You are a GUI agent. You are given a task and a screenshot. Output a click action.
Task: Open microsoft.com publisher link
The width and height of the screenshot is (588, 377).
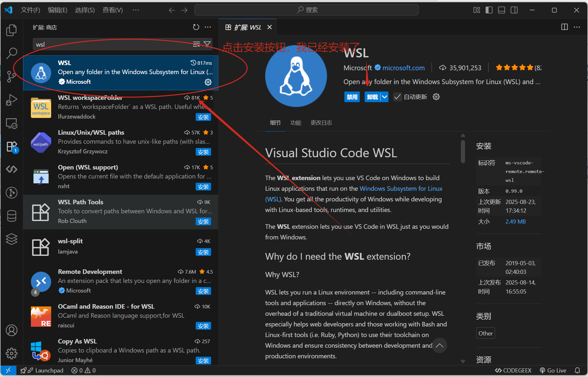(x=403, y=68)
